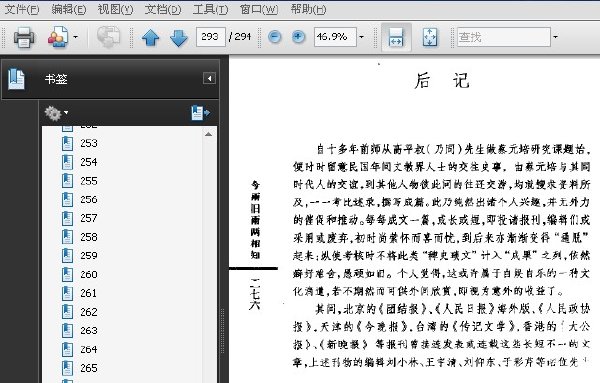Image resolution: width=600 pixels, height=383 pixels.
Task: Click the zoom level field showing 46.9%
Action: (x=335, y=37)
